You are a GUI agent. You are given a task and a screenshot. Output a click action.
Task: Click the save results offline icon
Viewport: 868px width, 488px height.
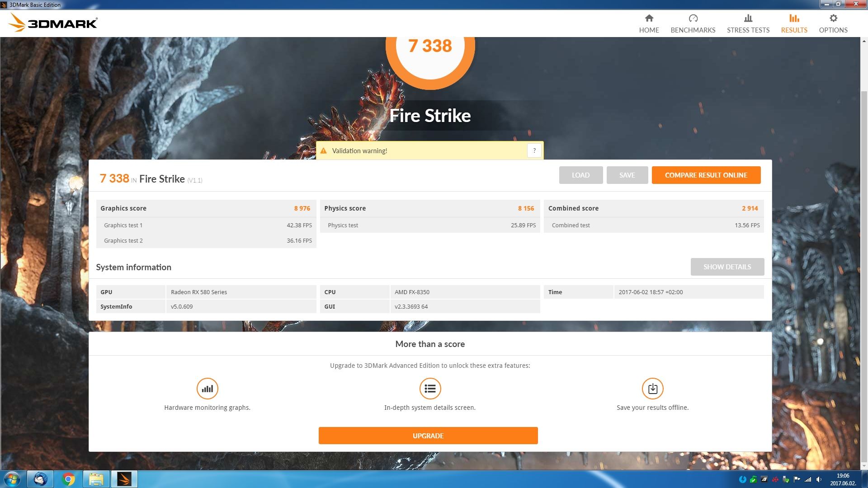click(x=652, y=389)
